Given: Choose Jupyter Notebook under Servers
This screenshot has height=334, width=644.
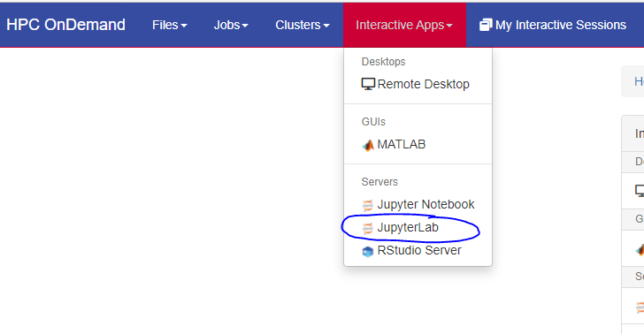Looking at the screenshot, I should coord(418,204).
